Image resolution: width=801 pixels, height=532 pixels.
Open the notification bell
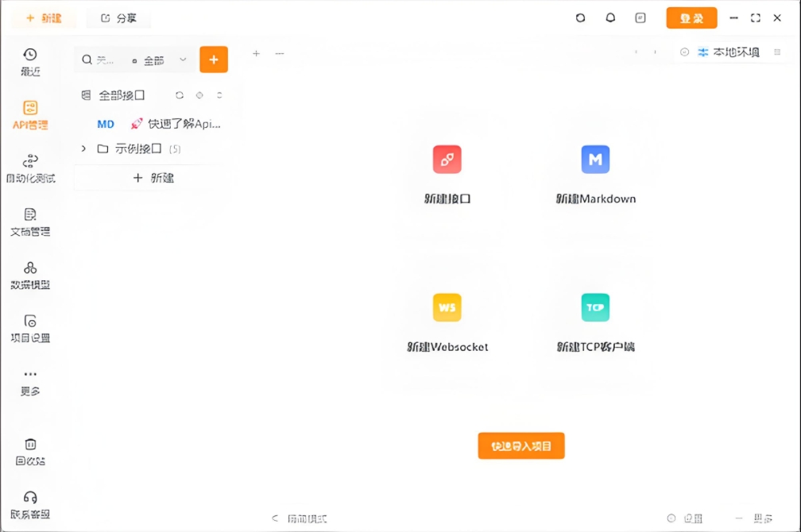pos(610,18)
